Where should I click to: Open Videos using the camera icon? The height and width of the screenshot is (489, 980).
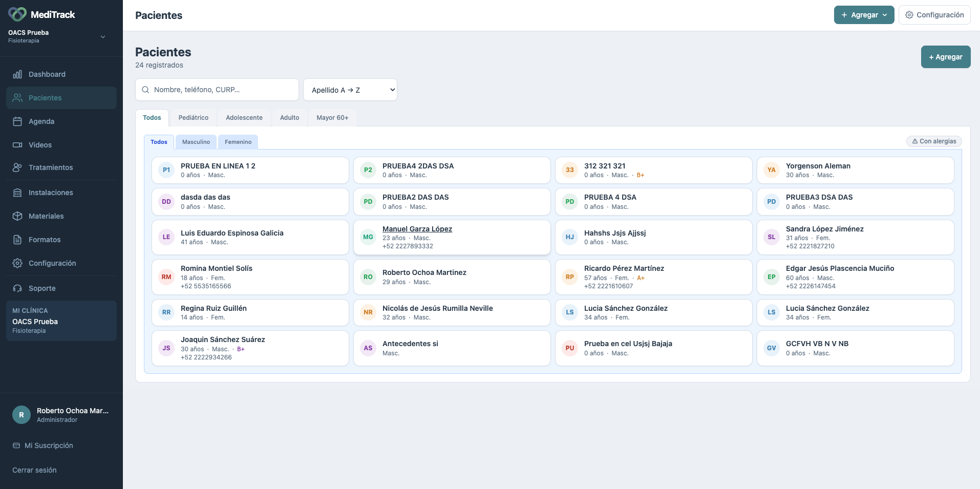tap(17, 145)
